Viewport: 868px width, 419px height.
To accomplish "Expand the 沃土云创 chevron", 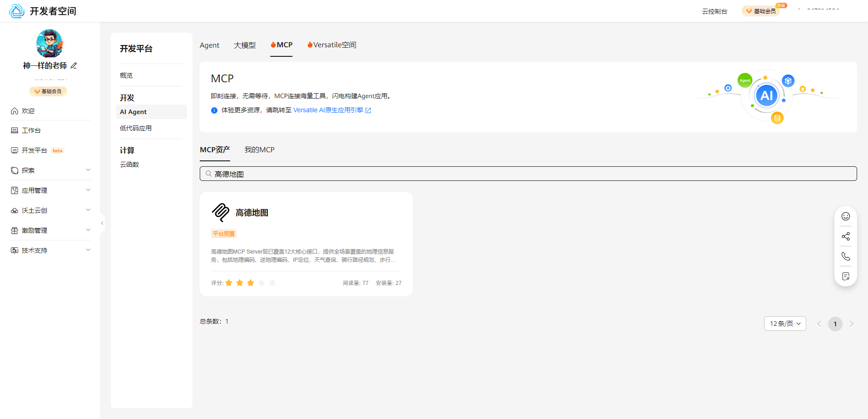I will (88, 210).
